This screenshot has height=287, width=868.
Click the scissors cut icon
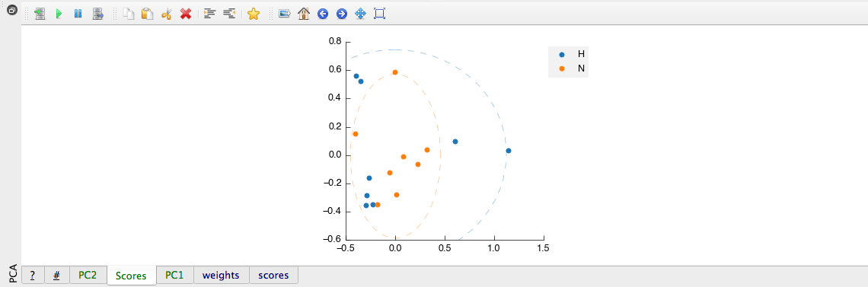click(x=166, y=14)
